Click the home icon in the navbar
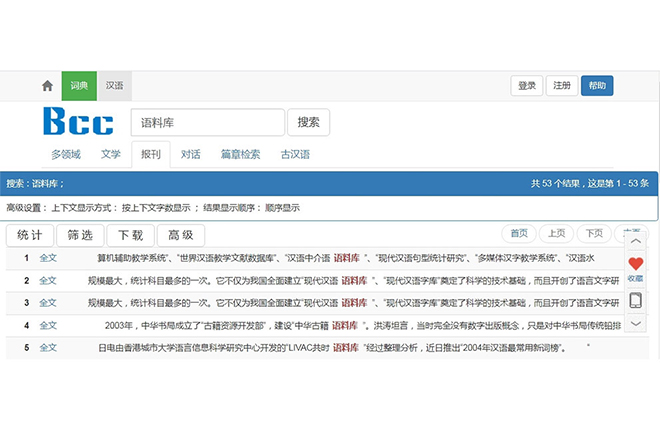The width and height of the screenshot is (660, 432). [47, 86]
